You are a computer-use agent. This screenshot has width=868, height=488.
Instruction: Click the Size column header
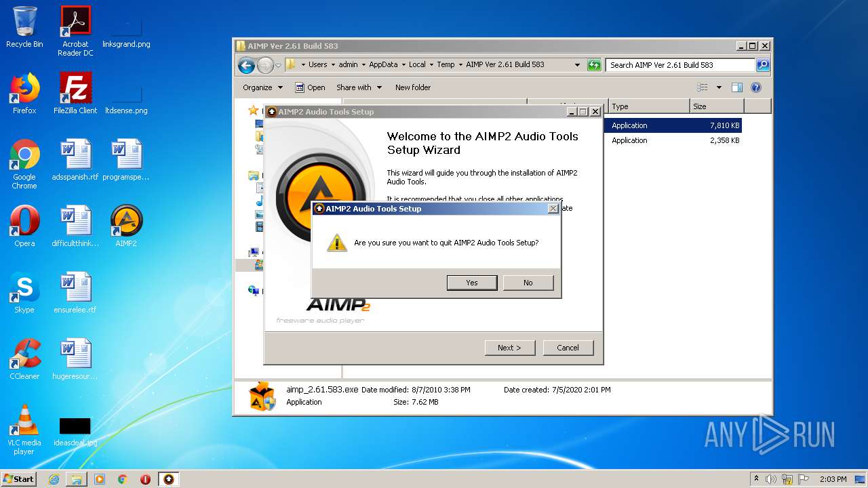tap(717, 106)
